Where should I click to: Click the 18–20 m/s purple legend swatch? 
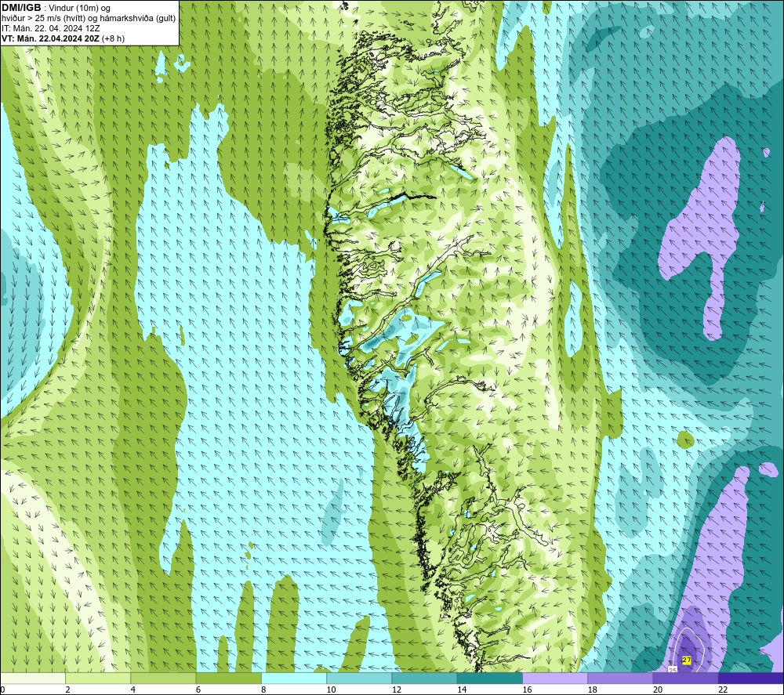point(620,678)
